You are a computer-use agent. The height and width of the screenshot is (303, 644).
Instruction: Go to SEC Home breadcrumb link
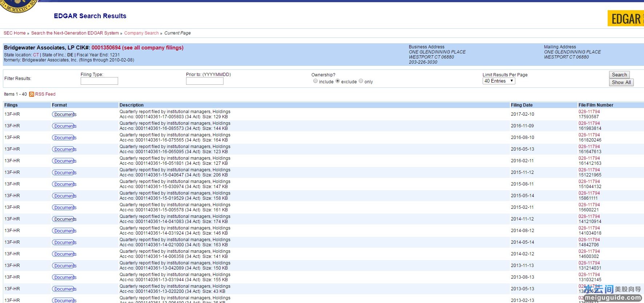coord(15,33)
